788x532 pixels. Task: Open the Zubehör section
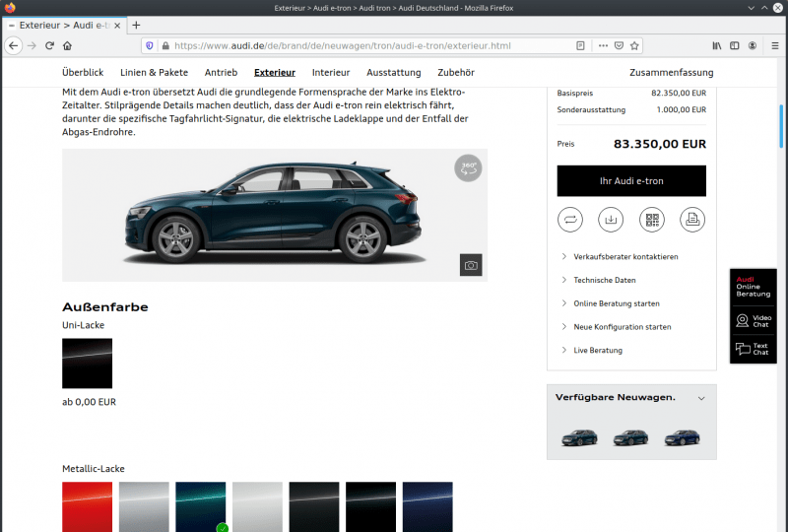pos(456,72)
